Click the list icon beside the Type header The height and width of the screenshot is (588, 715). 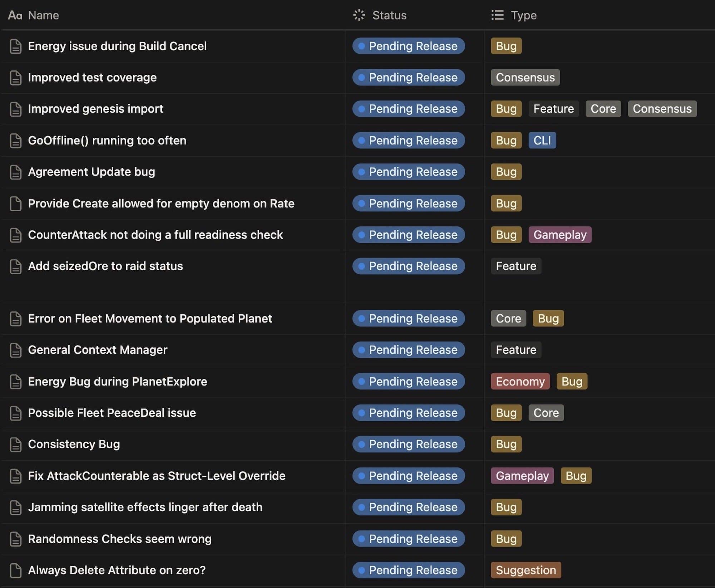[x=498, y=15]
